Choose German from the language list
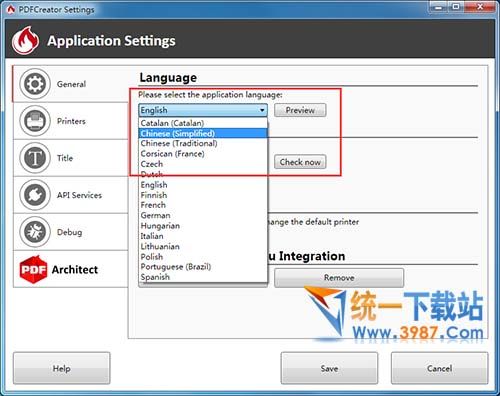Viewport: 500px width, 396px height. (203, 215)
